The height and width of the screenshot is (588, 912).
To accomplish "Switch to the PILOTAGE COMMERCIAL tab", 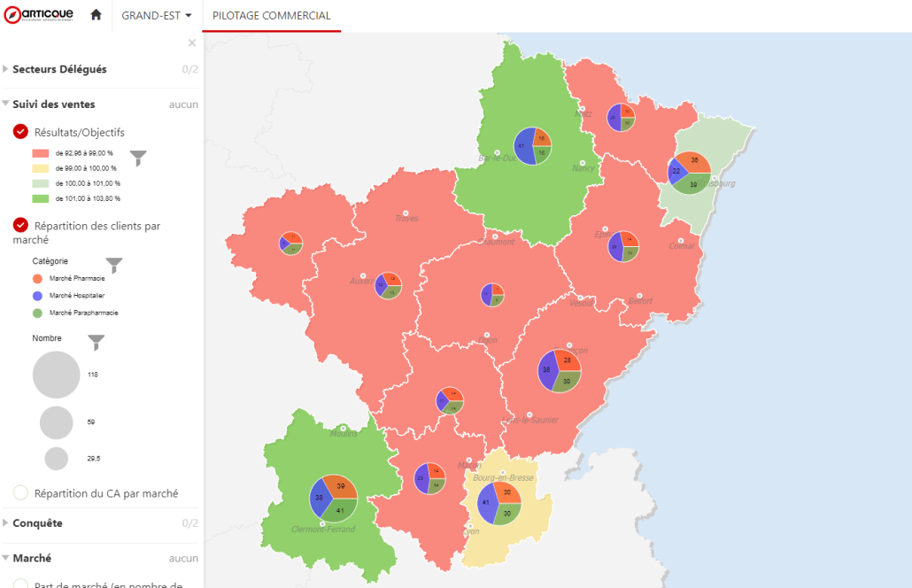I will [271, 16].
